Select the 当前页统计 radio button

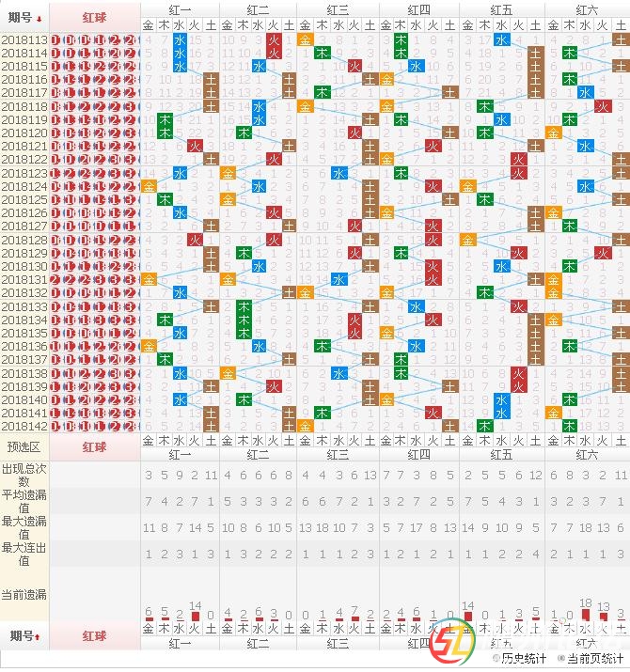[561, 658]
